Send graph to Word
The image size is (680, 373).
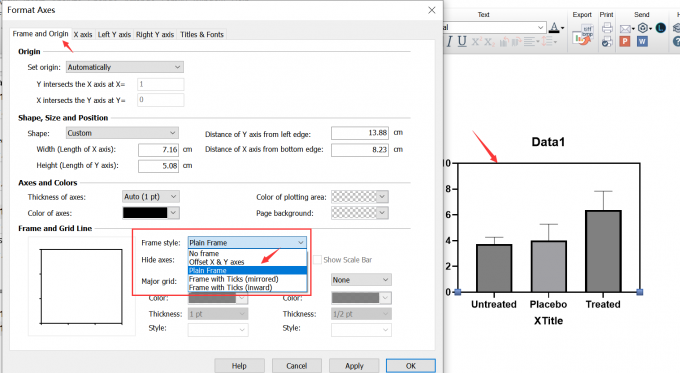[x=642, y=41]
